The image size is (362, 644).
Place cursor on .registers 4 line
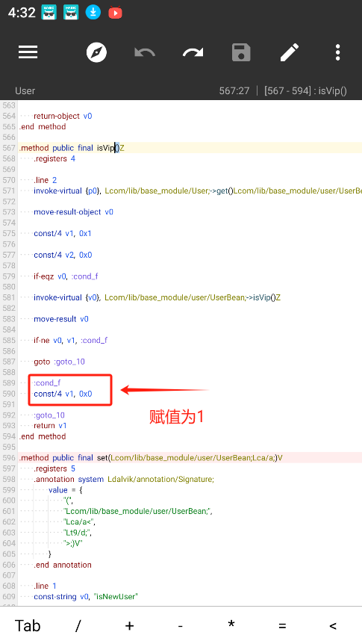54,158
